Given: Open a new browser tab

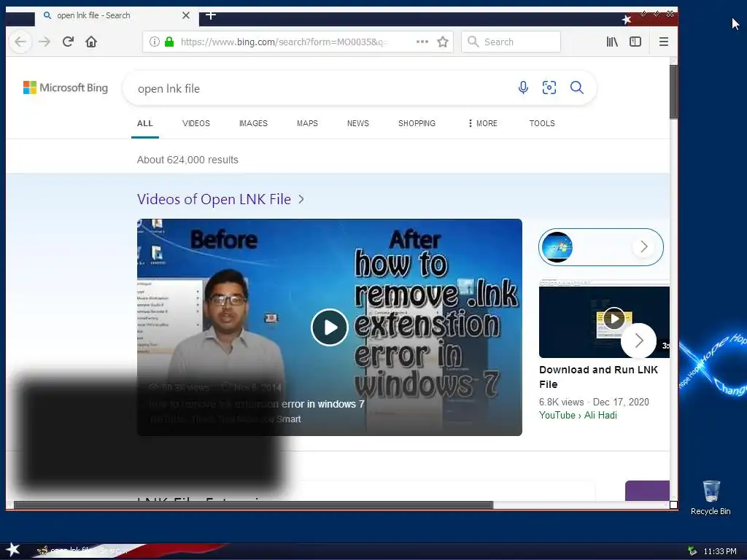Looking at the screenshot, I should [211, 15].
